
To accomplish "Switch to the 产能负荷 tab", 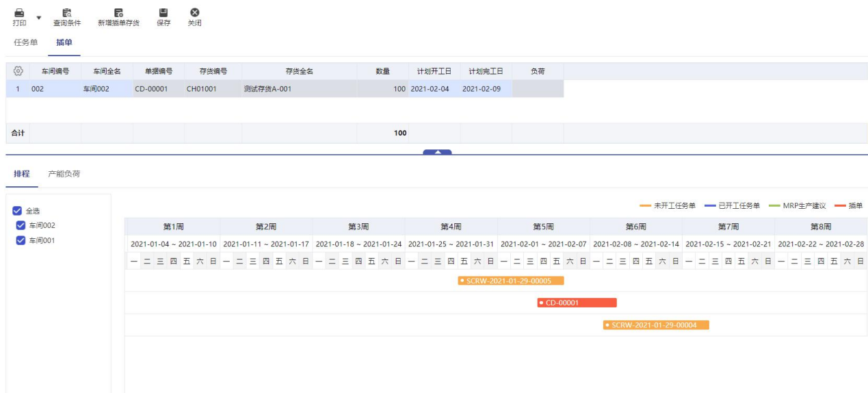I will pyautogui.click(x=64, y=174).
